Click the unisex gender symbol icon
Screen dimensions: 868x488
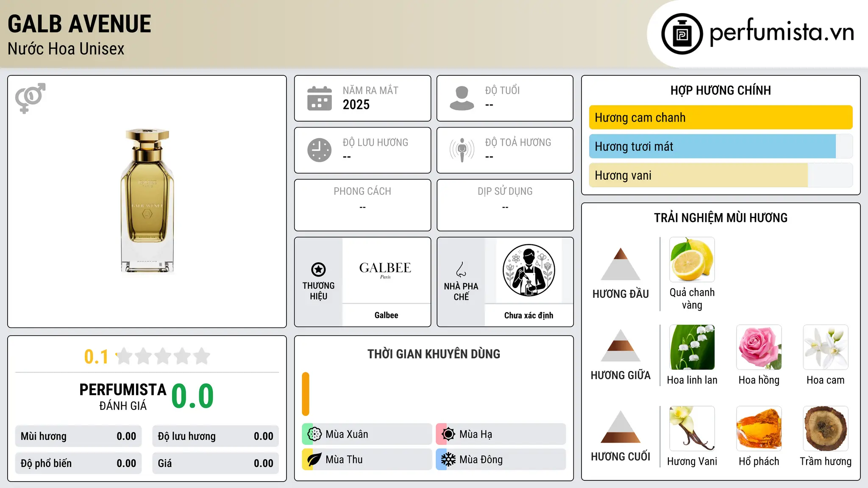pyautogui.click(x=30, y=98)
